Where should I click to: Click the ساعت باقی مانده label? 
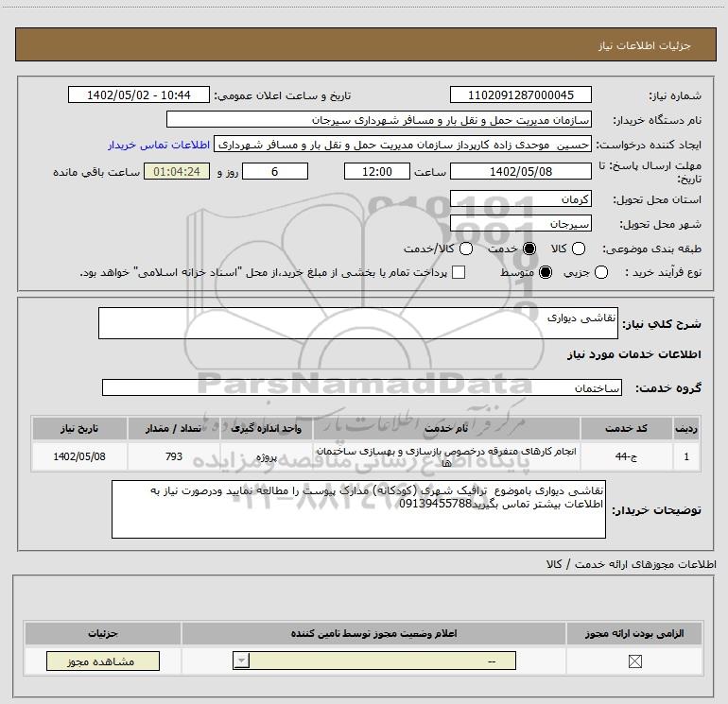96,172
